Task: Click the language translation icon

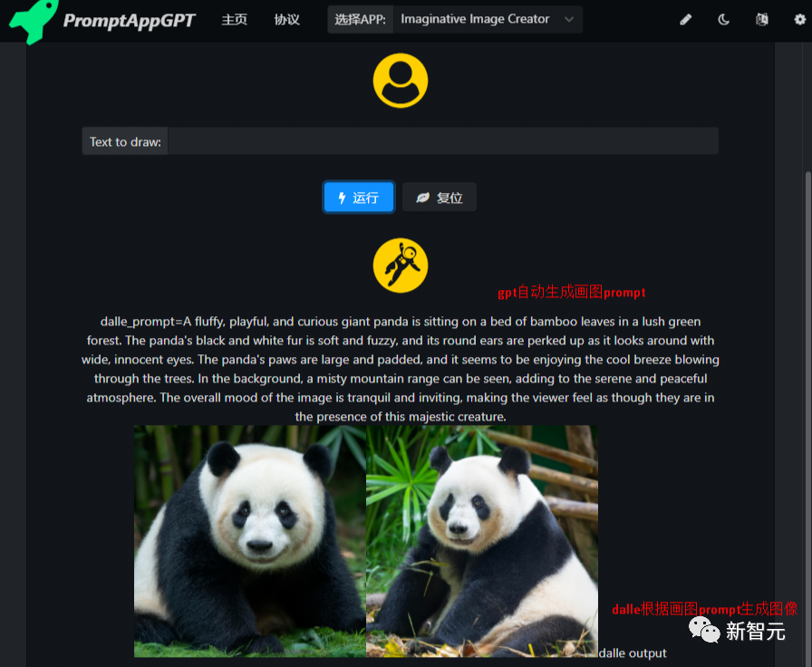Action: (761, 18)
